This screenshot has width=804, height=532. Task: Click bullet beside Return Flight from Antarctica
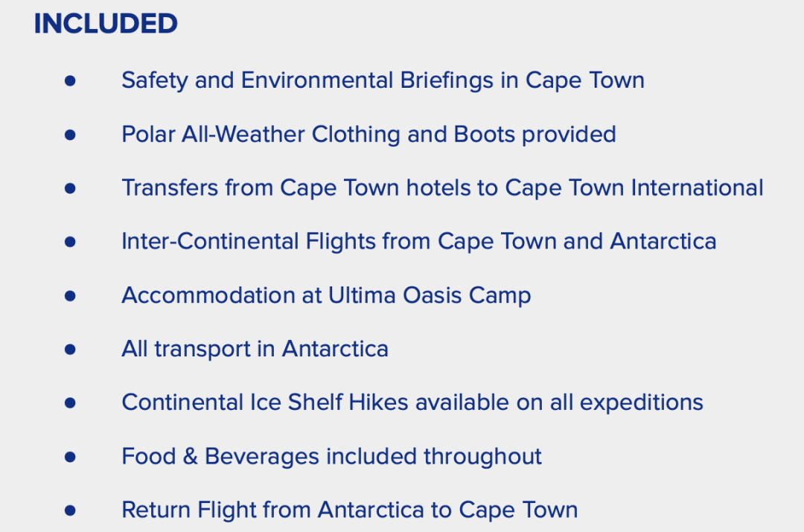pos(70,510)
